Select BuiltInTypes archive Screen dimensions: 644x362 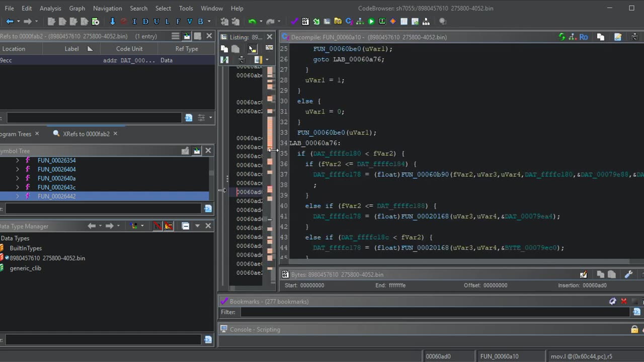coord(26,248)
